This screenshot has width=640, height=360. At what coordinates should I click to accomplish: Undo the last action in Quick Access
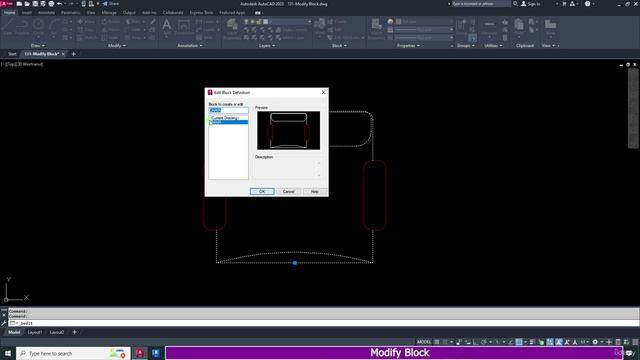60,4
